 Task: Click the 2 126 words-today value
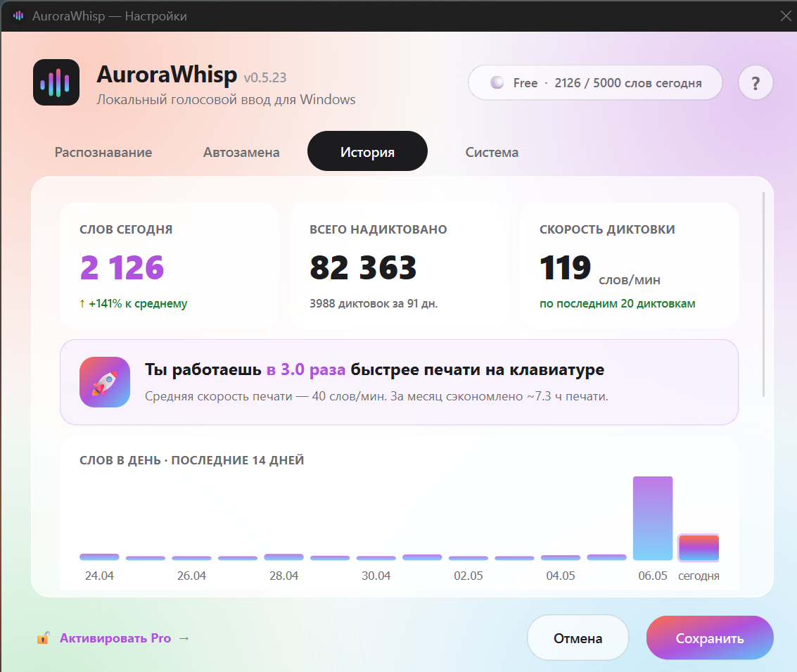coord(122,267)
